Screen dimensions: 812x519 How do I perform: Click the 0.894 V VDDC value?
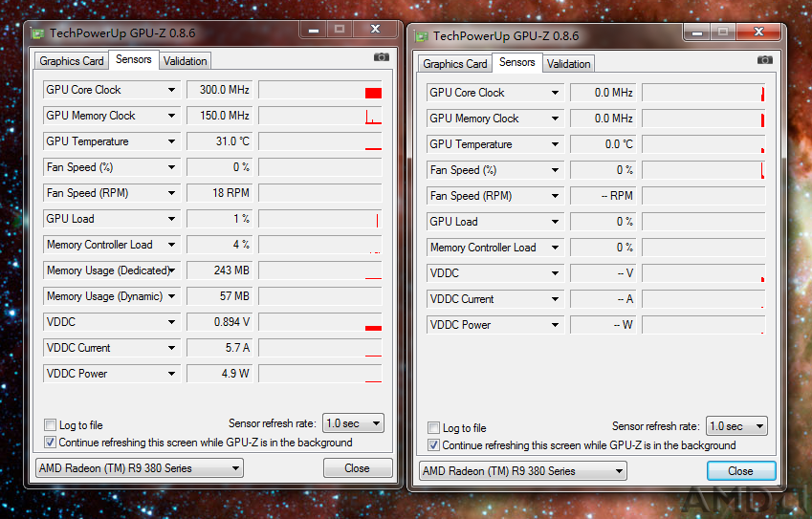pos(220,322)
